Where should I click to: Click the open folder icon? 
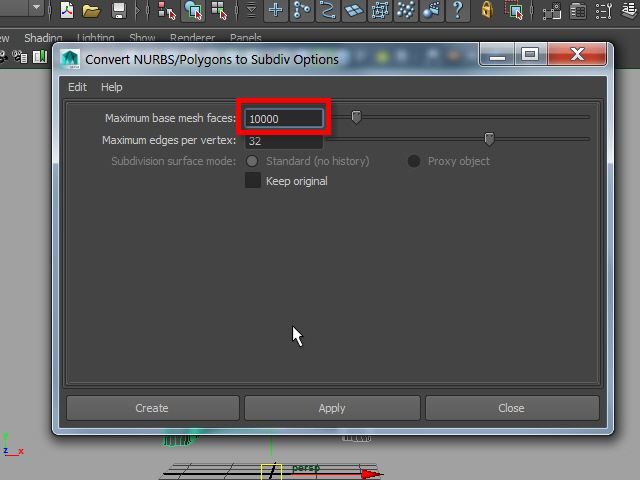tap(91, 11)
